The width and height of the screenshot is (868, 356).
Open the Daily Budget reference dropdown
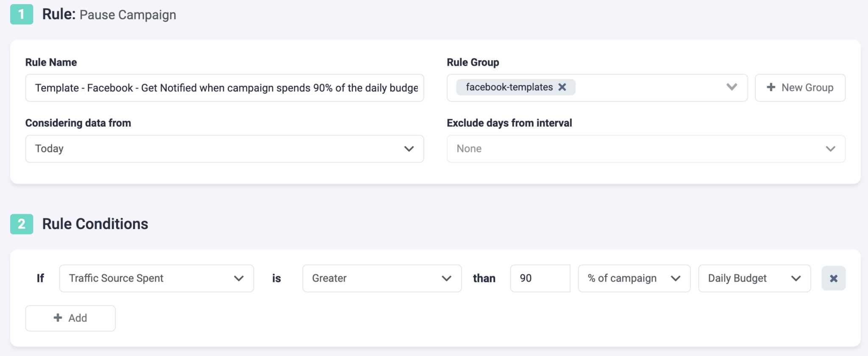point(754,278)
